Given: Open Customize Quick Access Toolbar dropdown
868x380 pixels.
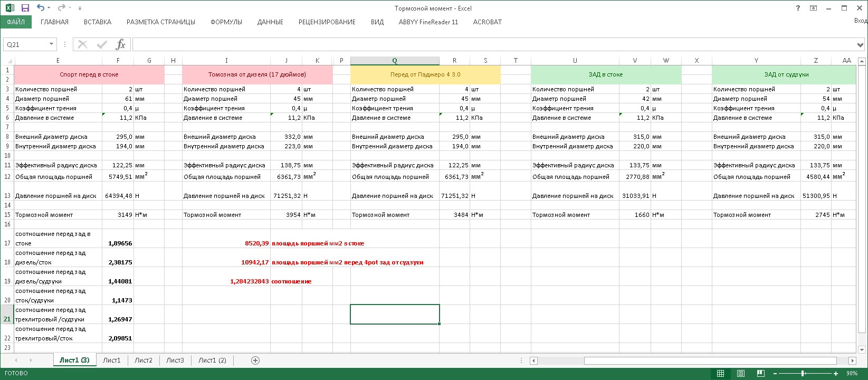Looking at the screenshot, I should tap(80, 8).
